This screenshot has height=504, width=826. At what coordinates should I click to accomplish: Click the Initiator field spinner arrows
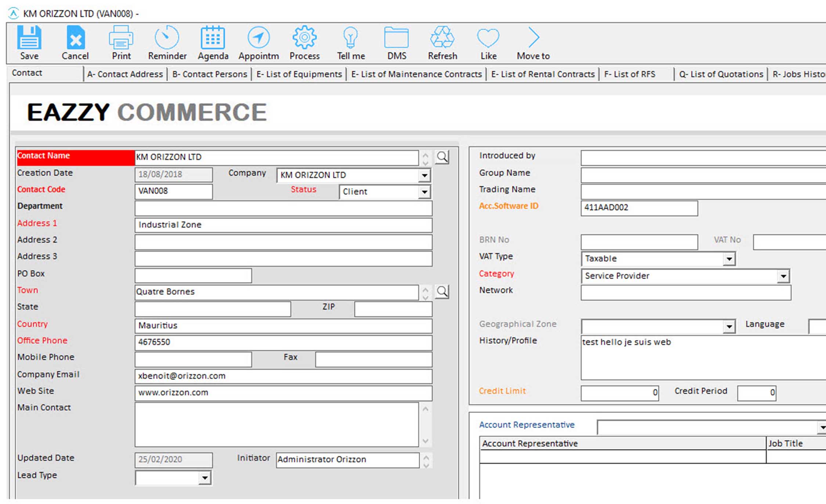426,461
